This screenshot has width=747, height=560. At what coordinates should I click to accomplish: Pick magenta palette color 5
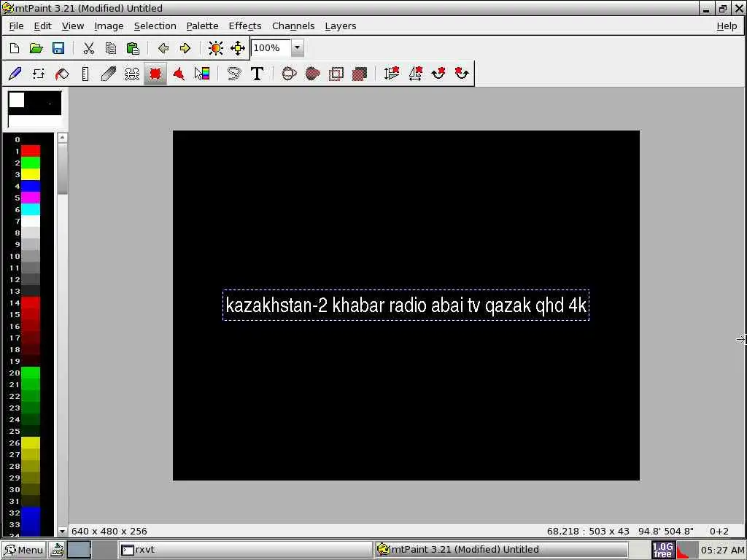click(31, 198)
